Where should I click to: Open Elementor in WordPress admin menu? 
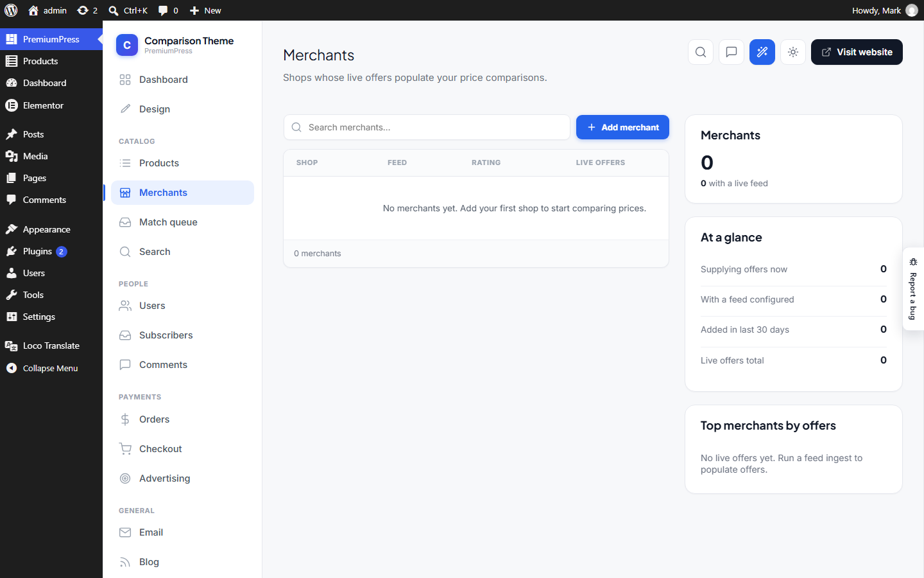[51, 105]
